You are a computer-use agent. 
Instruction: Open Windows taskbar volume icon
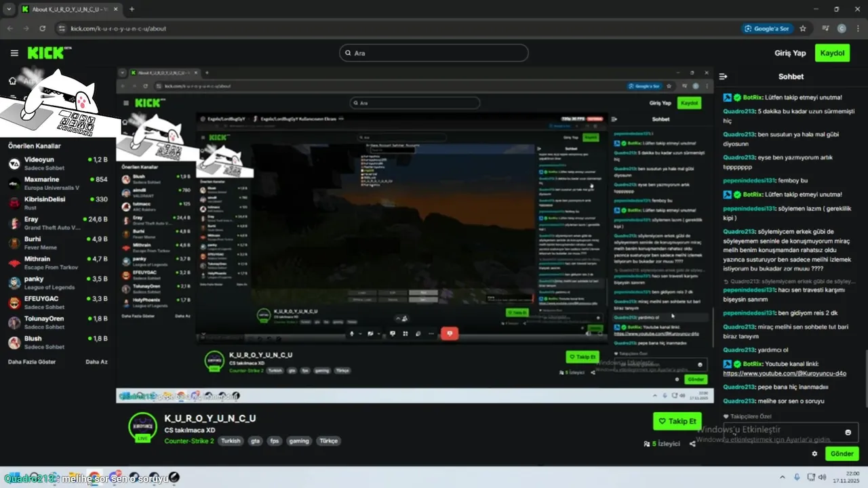(823, 477)
